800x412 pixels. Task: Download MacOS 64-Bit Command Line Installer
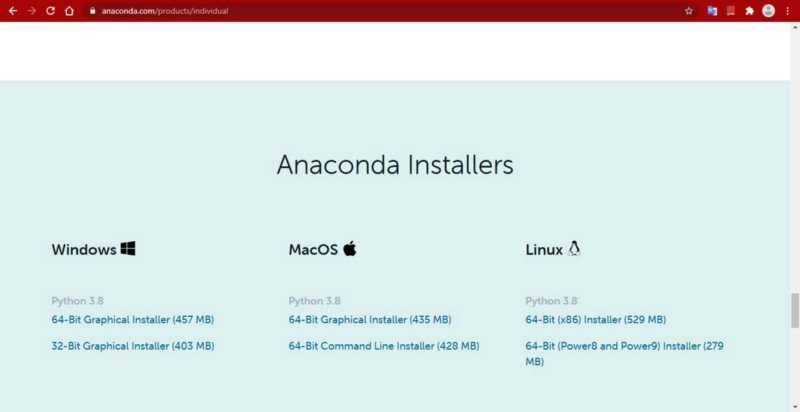[384, 346]
